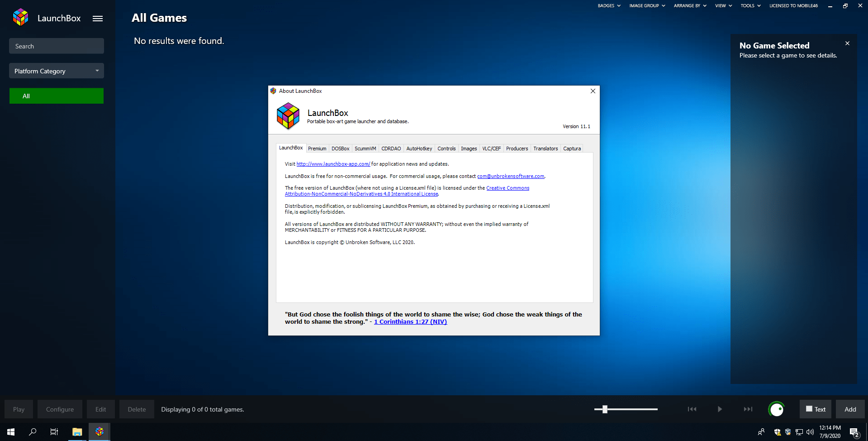Open the Windows Start menu
The image size is (868, 441).
pos(11,432)
